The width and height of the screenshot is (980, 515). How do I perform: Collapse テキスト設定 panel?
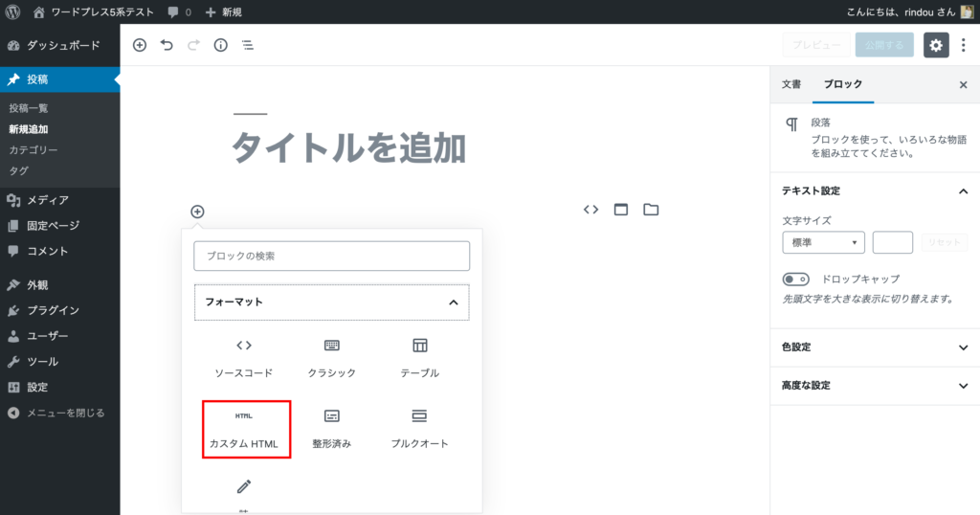[x=875, y=191]
